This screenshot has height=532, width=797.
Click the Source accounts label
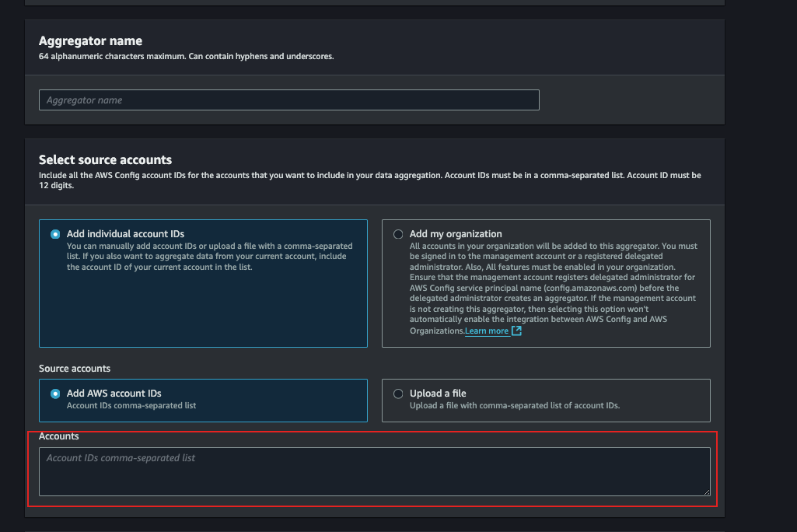pyautogui.click(x=75, y=368)
